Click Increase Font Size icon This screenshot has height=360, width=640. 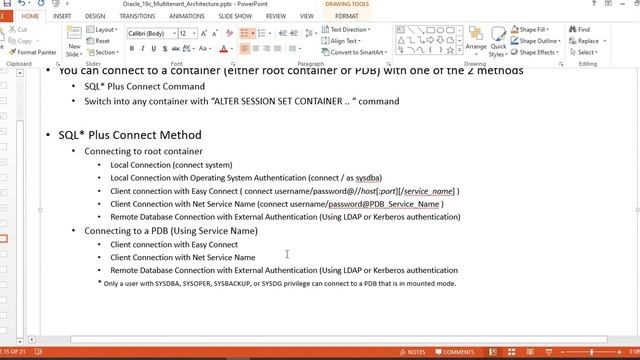point(204,33)
